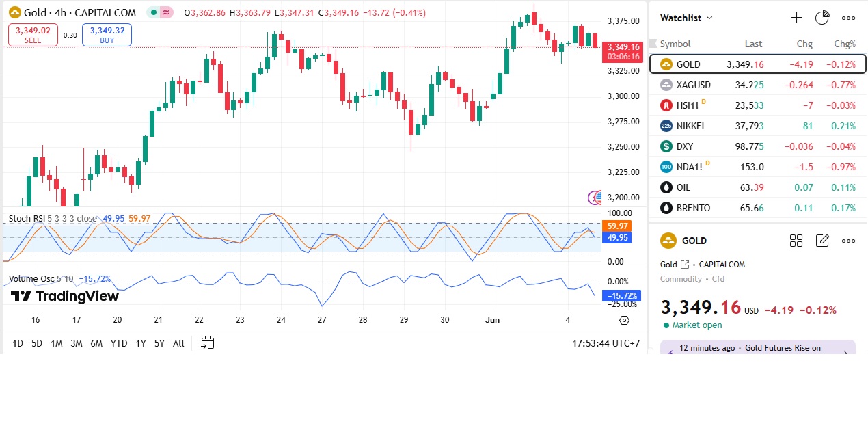Screen dimensions: 868x443
Task: Open chart settings hexagon icon below price scale
Action: click(624, 320)
